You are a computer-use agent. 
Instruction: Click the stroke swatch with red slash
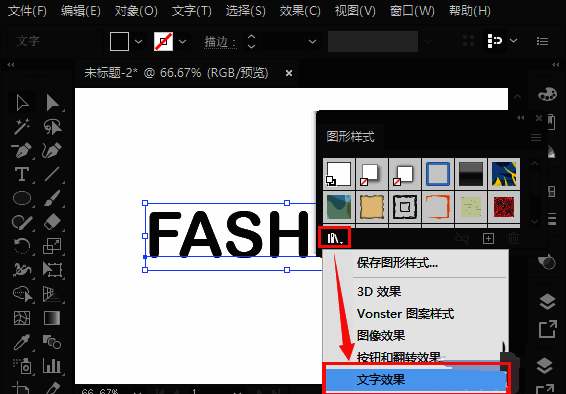[x=164, y=41]
